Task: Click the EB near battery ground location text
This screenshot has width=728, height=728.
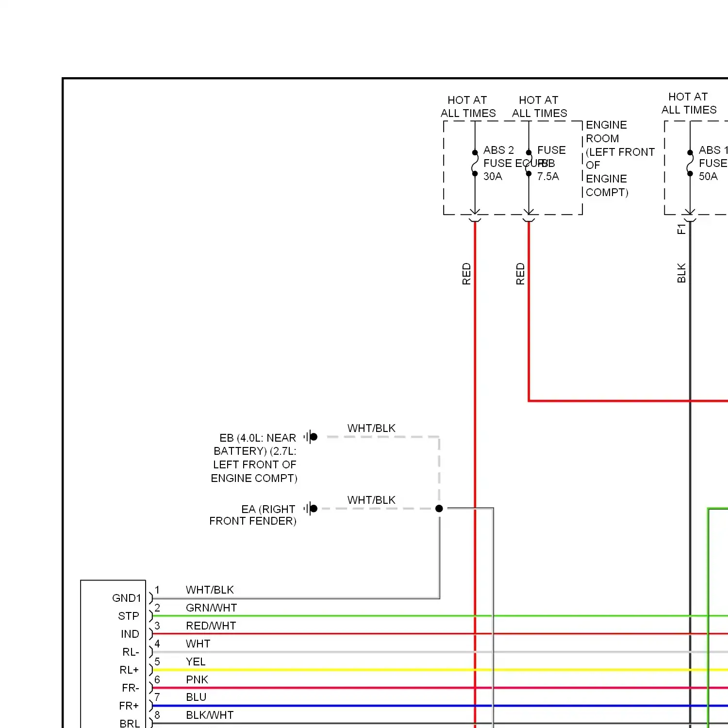Action: click(x=254, y=458)
